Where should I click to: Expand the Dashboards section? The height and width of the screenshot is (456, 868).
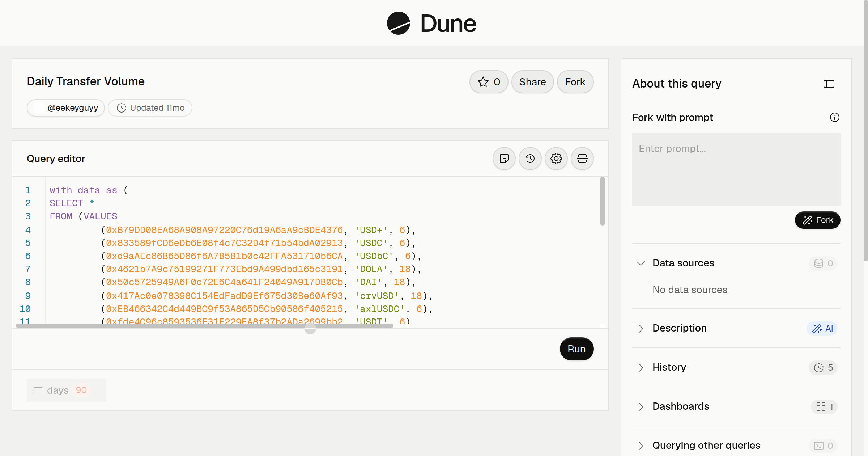tap(641, 406)
